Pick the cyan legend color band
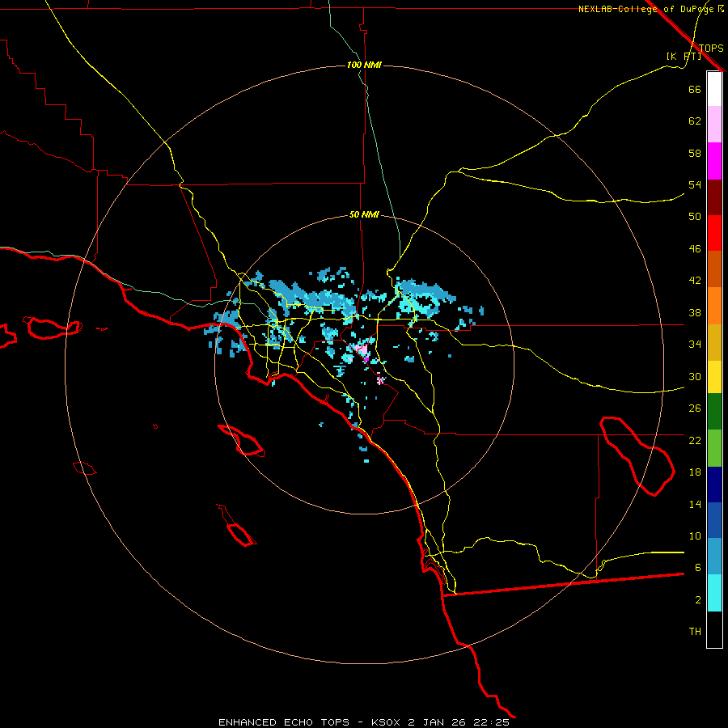The image size is (728, 728). (x=714, y=593)
